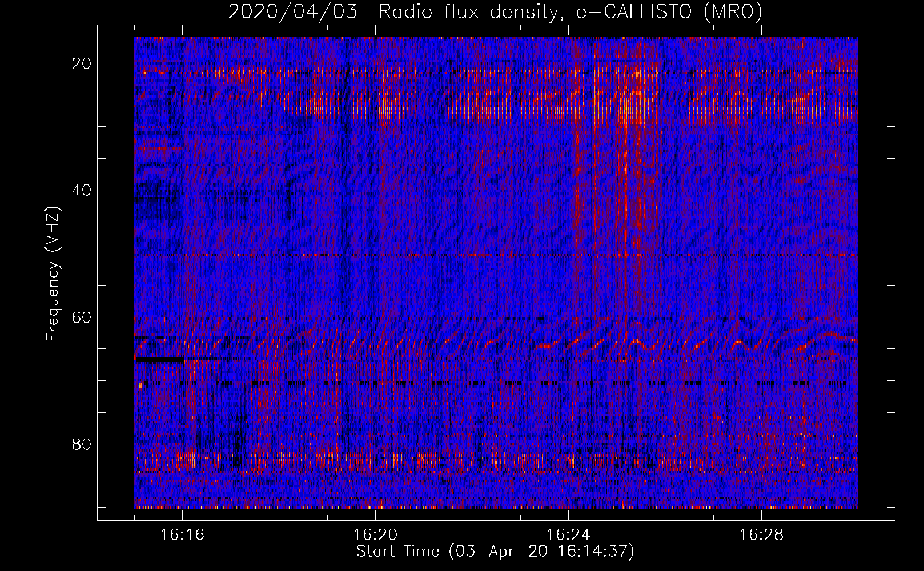Click the 'Frequency (MHZ)' axis label
This screenshot has height=571, width=924.
coord(53,274)
